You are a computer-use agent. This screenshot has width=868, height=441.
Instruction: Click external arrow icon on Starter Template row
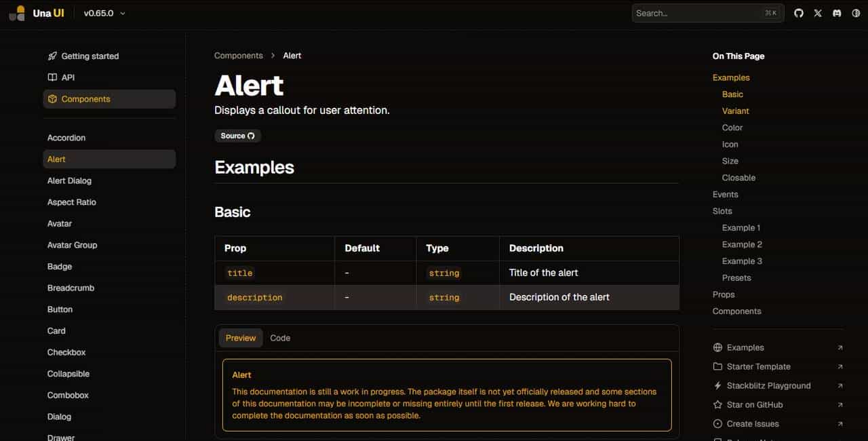840,366
